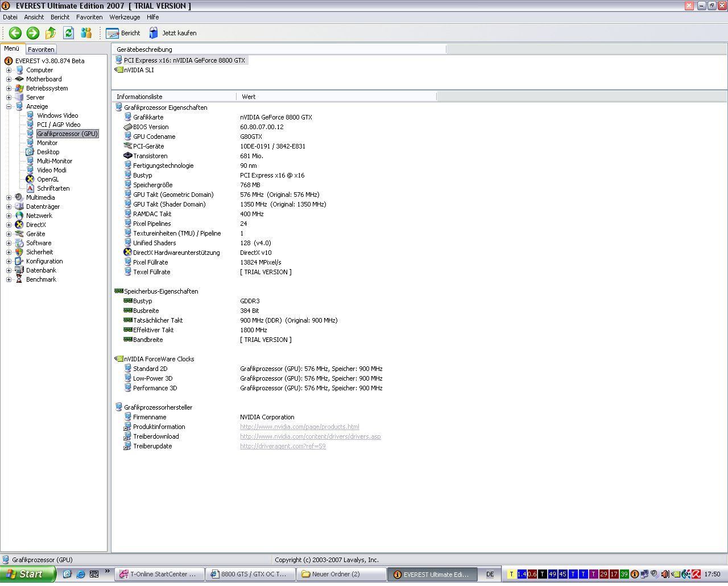Click the green Forward arrow toolbar icon
Screen dimensions: 728x586
click(33, 33)
